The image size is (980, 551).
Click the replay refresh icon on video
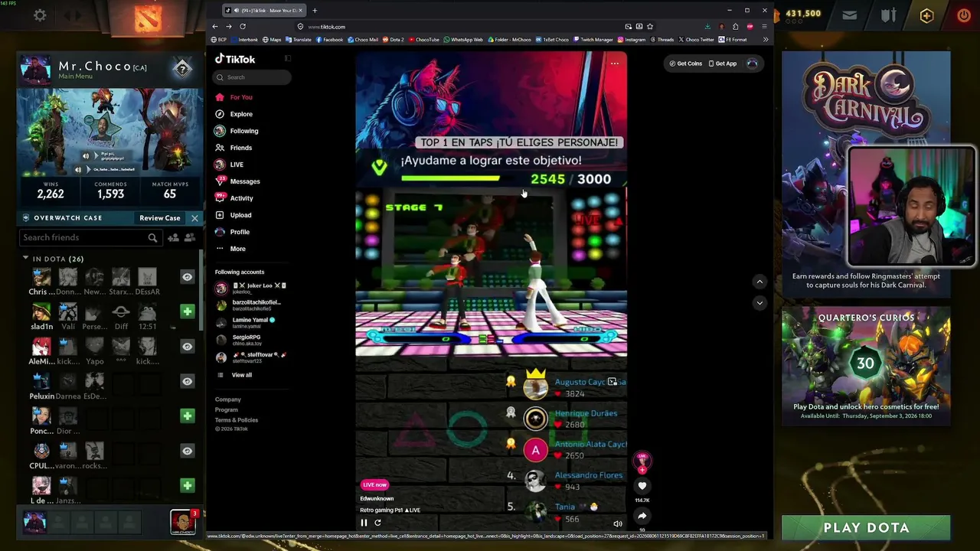pos(377,523)
